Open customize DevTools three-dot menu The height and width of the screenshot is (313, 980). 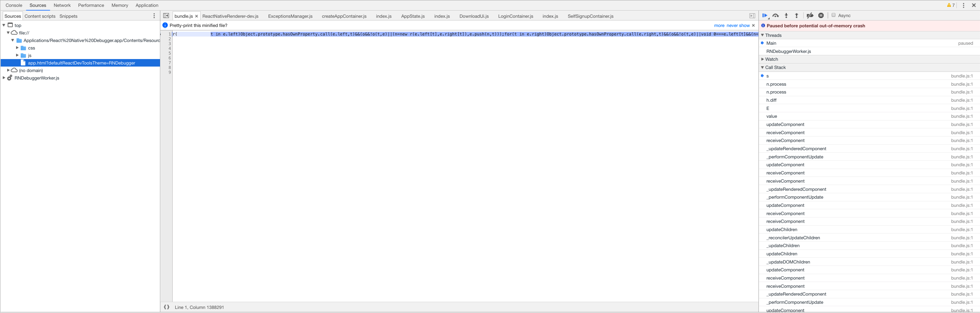point(964,5)
